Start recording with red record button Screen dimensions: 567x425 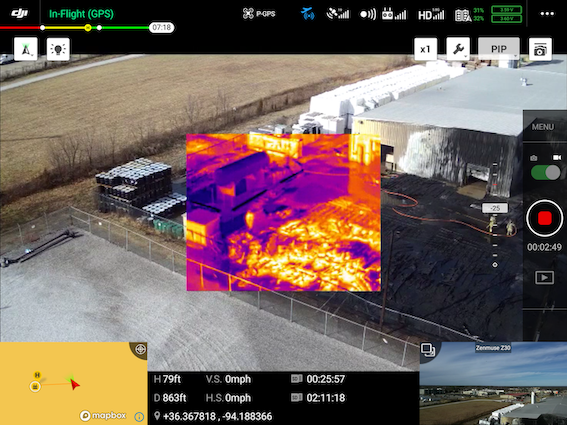pos(545,218)
